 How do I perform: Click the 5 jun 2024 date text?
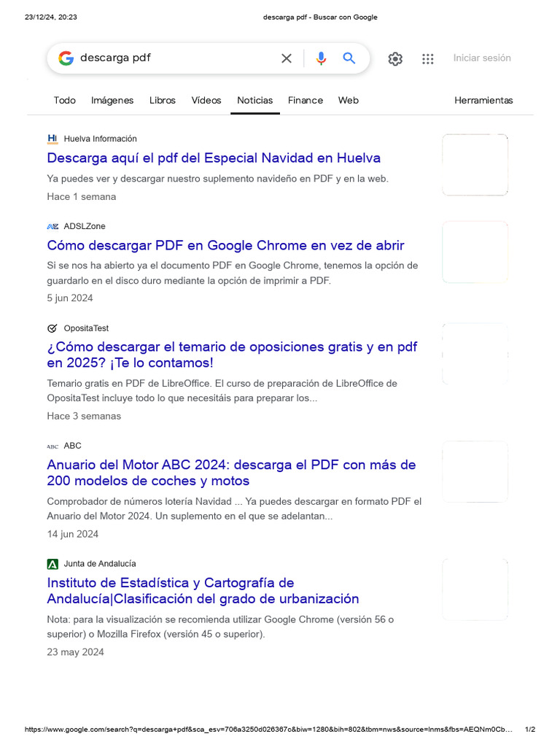click(70, 298)
